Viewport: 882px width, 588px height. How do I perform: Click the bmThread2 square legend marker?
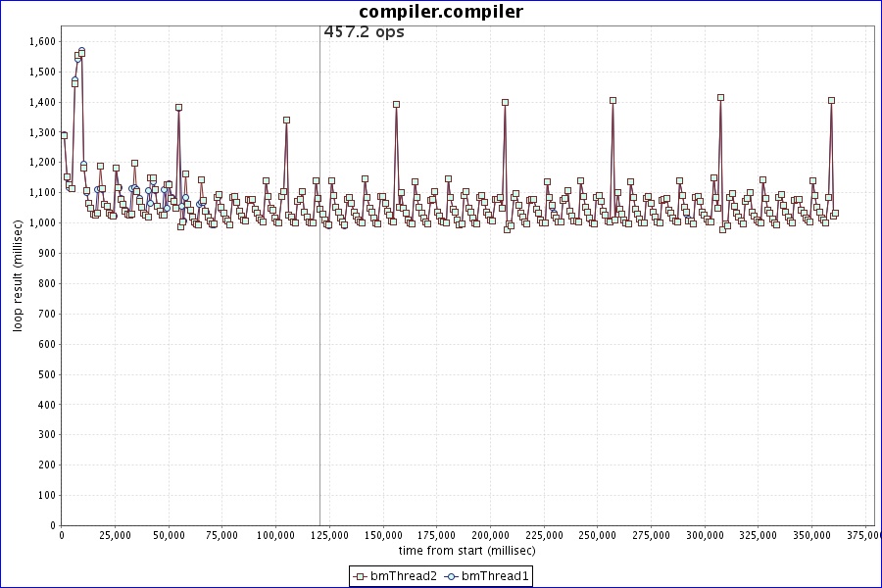pyautogui.click(x=361, y=576)
